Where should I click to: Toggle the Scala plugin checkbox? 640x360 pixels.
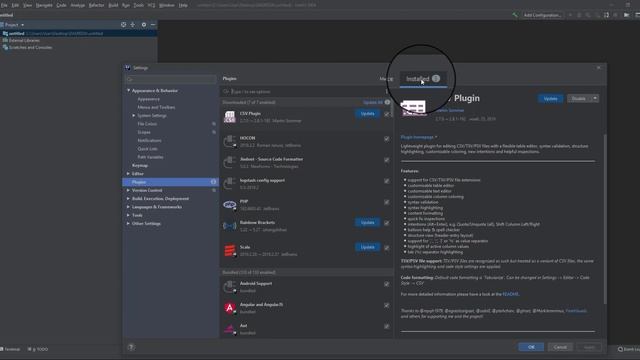[x=387, y=248]
